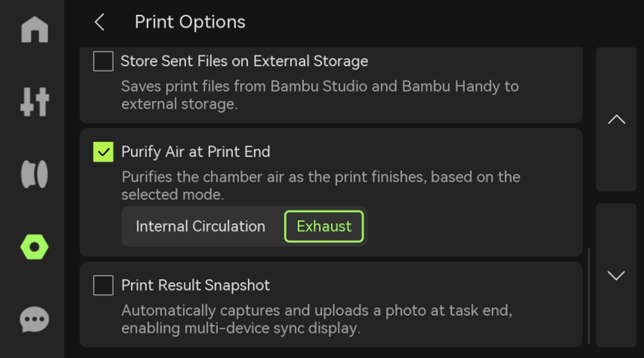
Task: Open the Messages chat bubble icon
Action: pyautogui.click(x=34, y=320)
